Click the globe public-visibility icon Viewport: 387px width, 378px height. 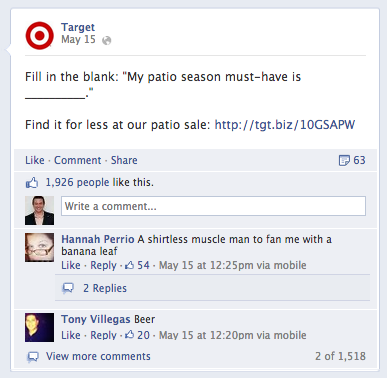pos(107,40)
